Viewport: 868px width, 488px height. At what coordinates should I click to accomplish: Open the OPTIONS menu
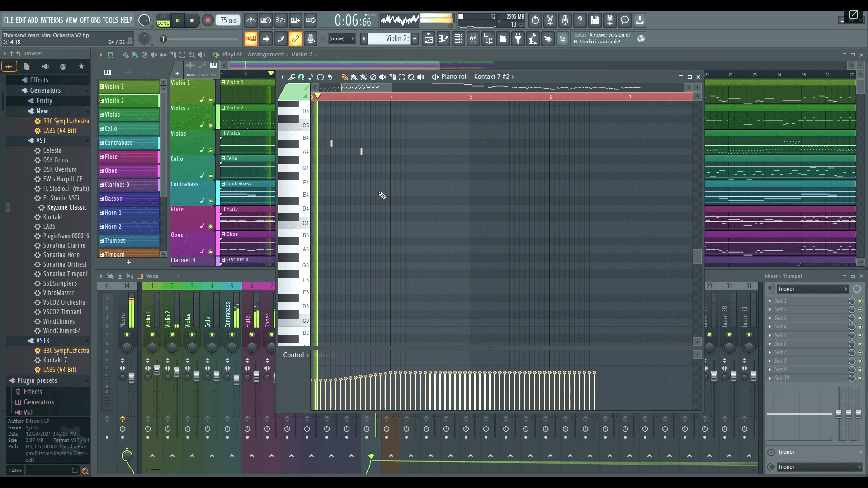click(90, 20)
